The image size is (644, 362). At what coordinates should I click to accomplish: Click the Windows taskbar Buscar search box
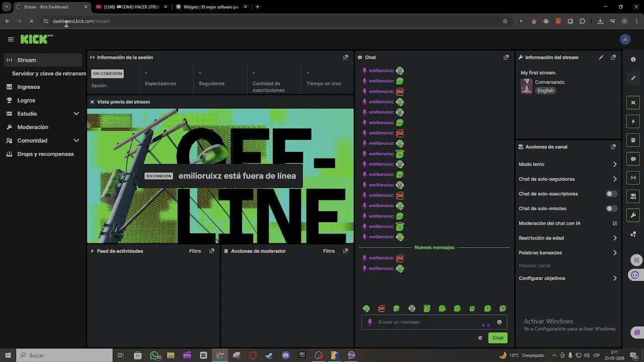64,355
